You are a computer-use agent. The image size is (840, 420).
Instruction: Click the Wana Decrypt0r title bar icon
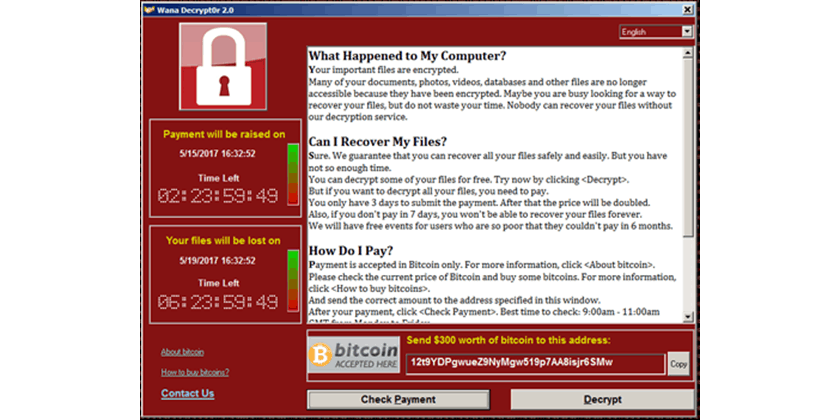(149, 10)
